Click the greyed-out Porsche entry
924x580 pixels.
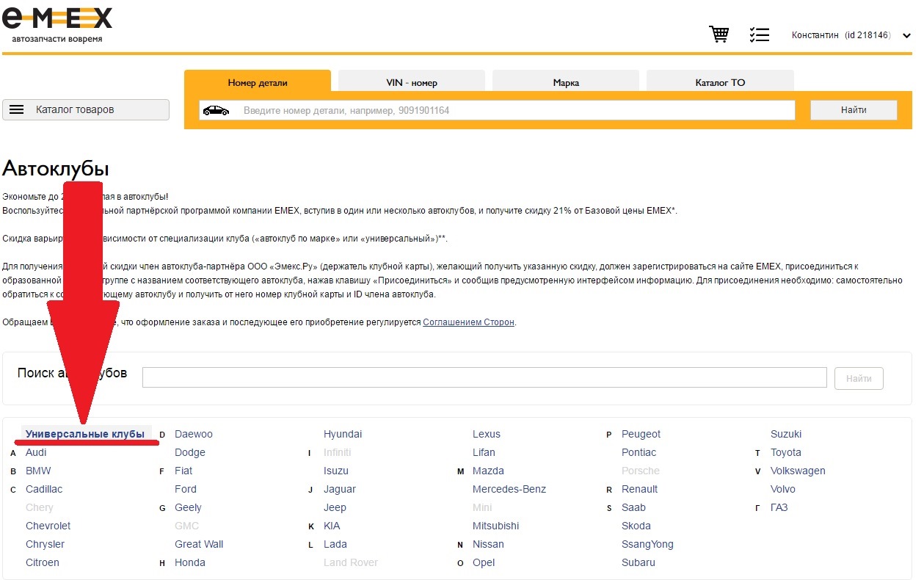click(641, 471)
